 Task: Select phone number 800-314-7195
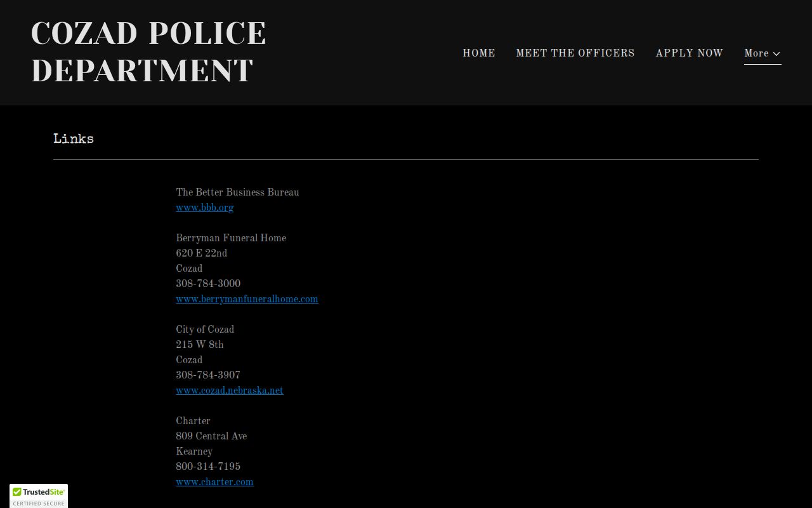click(208, 467)
